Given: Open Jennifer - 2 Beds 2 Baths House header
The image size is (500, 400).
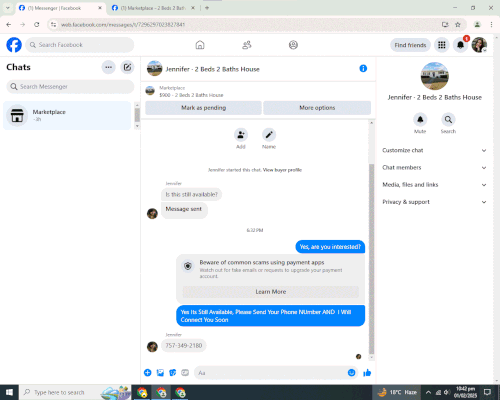Looking at the screenshot, I should [x=212, y=69].
